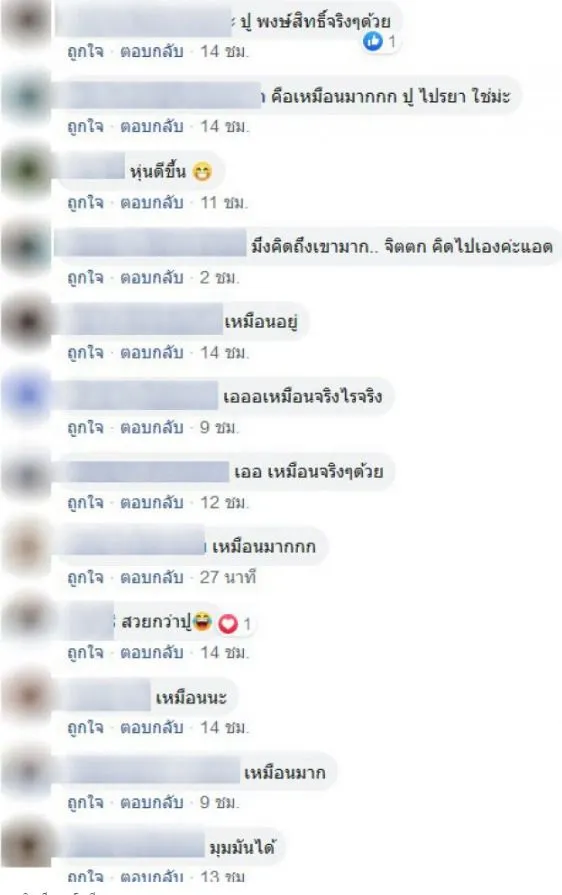Click ถูกใจ under the หุ่นดีขึ้น comment
This screenshot has height=895, width=562.
(x=86, y=202)
